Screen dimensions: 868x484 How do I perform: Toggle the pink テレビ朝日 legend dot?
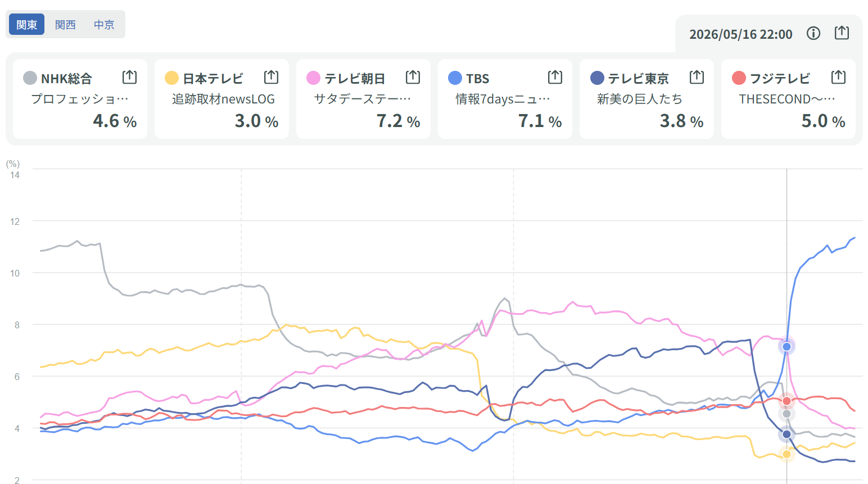coord(314,78)
